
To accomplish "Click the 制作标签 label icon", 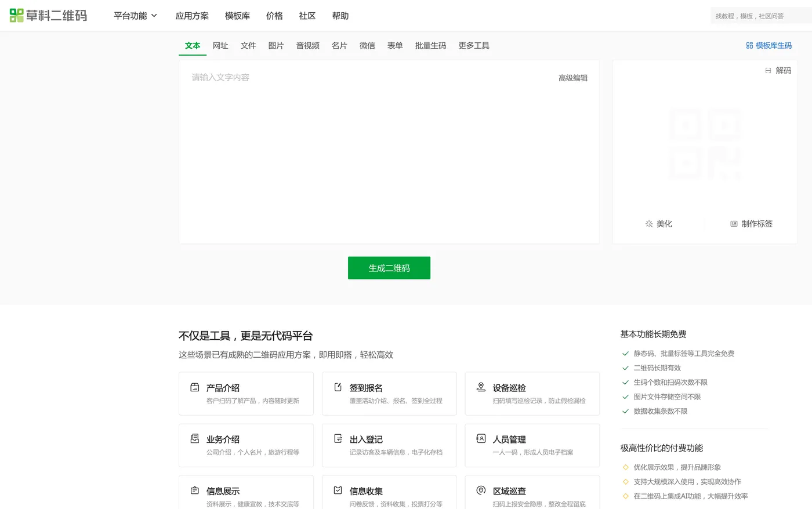I will coord(734,224).
